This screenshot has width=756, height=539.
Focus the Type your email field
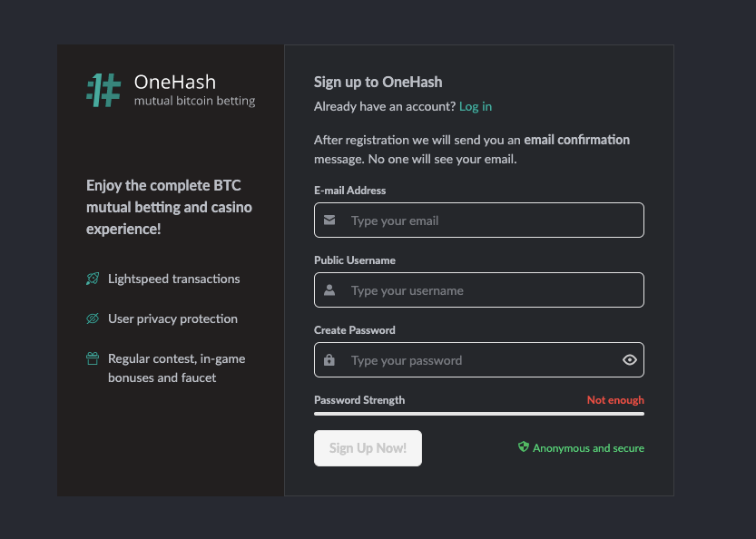point(479,220)
